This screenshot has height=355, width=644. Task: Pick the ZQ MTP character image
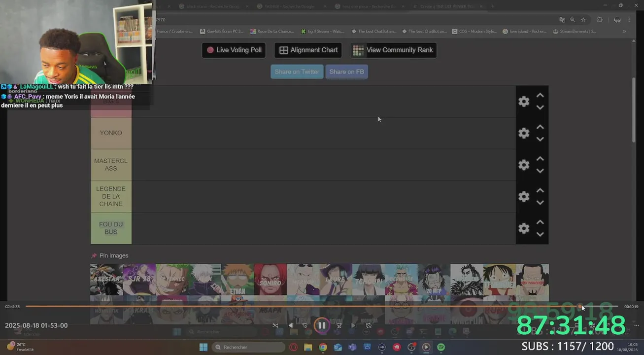(434, 280)
